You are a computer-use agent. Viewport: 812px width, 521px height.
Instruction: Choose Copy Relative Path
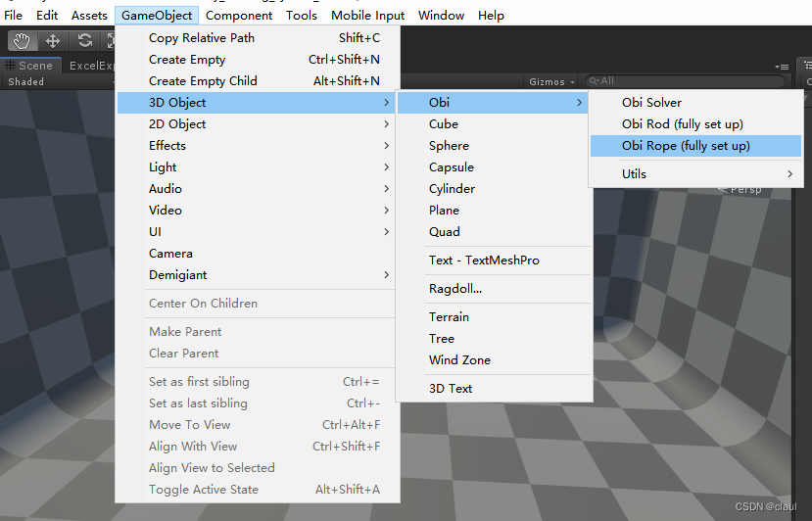tap(258, 38)
